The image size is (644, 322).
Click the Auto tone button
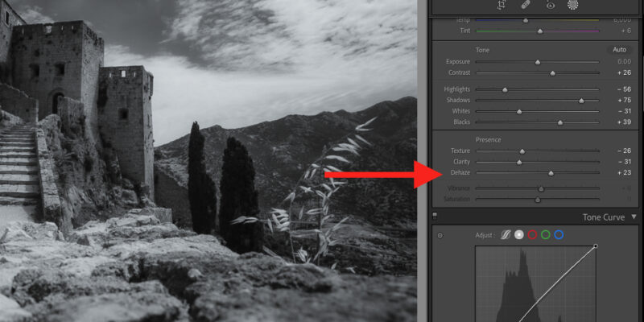(619, 50)
